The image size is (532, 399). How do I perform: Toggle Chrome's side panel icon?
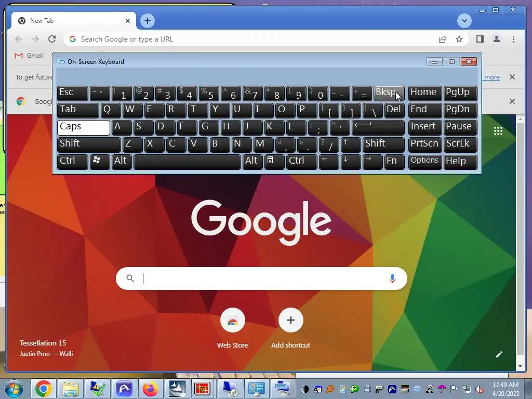coord(480,39)
